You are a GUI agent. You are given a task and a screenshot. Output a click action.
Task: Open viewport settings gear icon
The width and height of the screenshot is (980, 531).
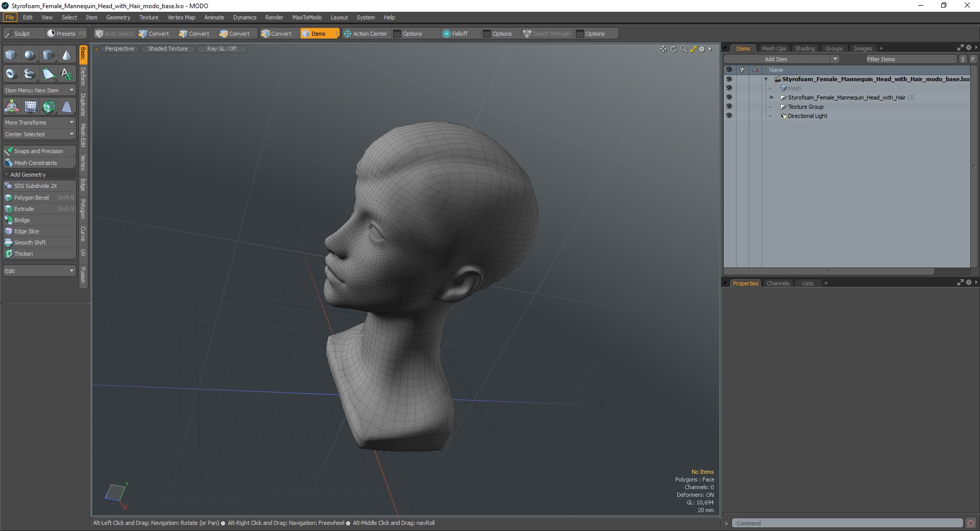pos(702,49)
